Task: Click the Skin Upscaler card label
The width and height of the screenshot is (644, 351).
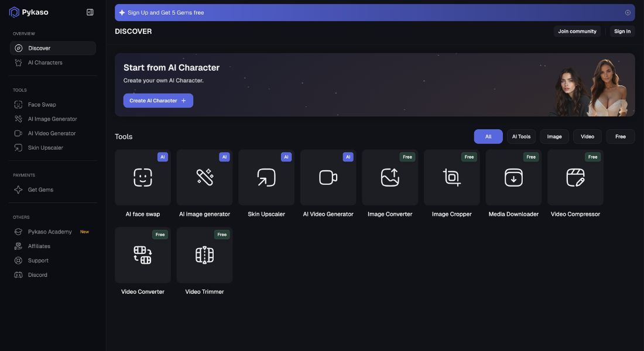Action: point(266,214)
